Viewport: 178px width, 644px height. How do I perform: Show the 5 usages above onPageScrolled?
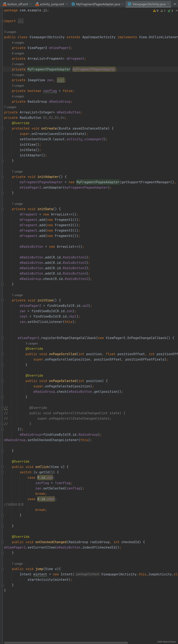coord(32,344)
